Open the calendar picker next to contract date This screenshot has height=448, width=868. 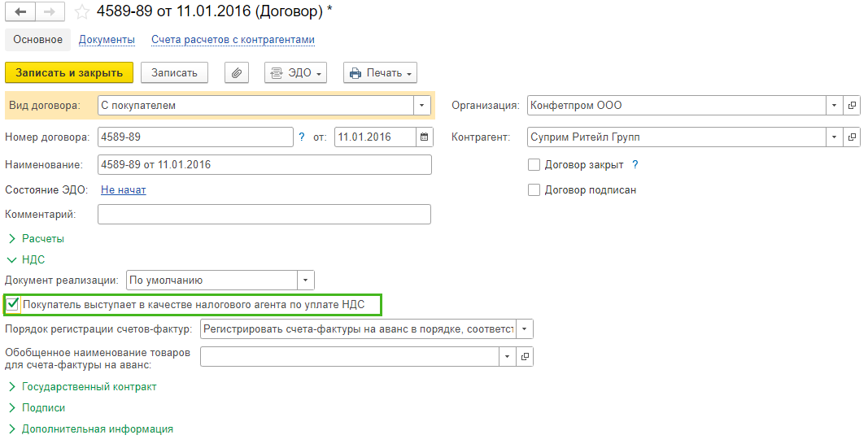[424, 137]
